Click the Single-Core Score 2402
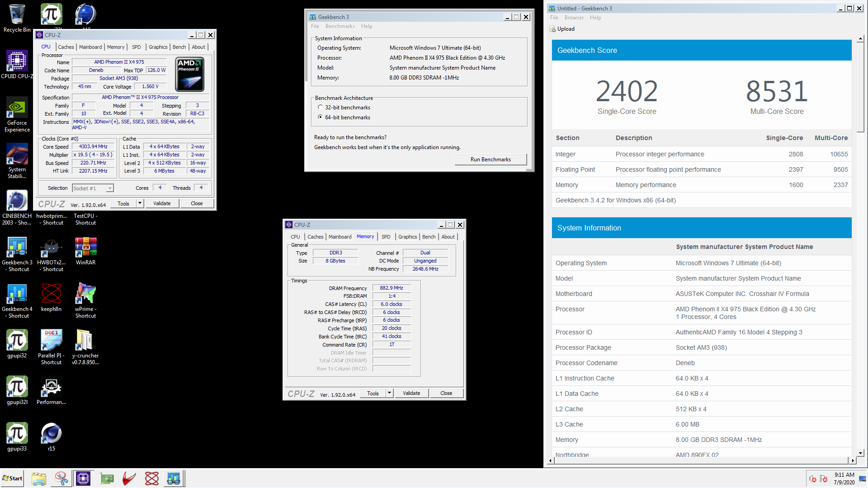Screen dimensions: 868x488 tap(627, 91)
